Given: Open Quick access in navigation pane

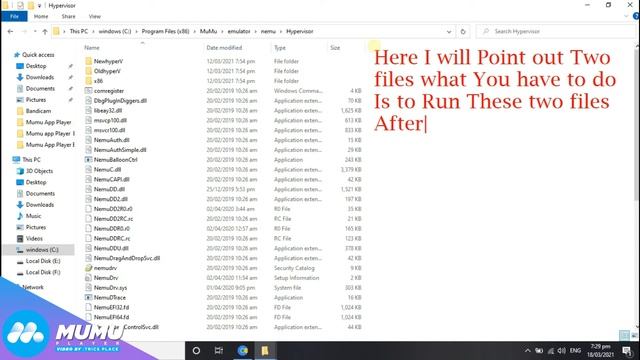Looking at the screenshot, I should coord(38,55).
